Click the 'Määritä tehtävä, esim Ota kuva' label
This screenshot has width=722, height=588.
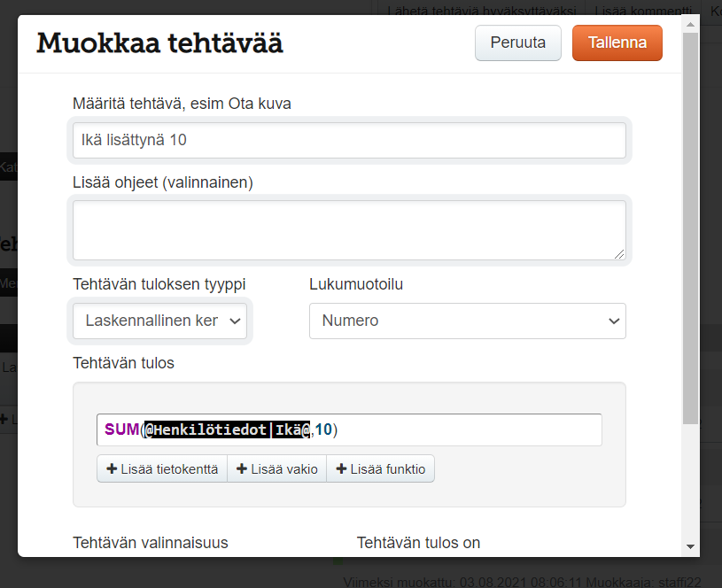pos(182,104)
